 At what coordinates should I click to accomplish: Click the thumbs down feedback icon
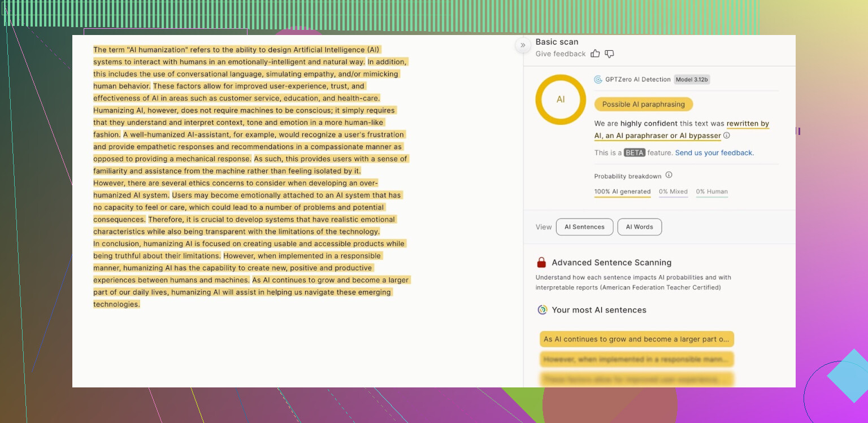pos(609,54)
